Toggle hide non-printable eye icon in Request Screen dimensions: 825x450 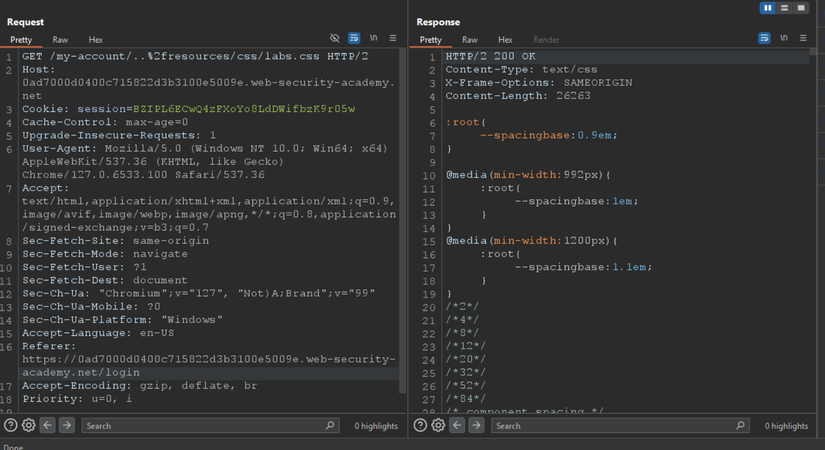pos(335,38)
